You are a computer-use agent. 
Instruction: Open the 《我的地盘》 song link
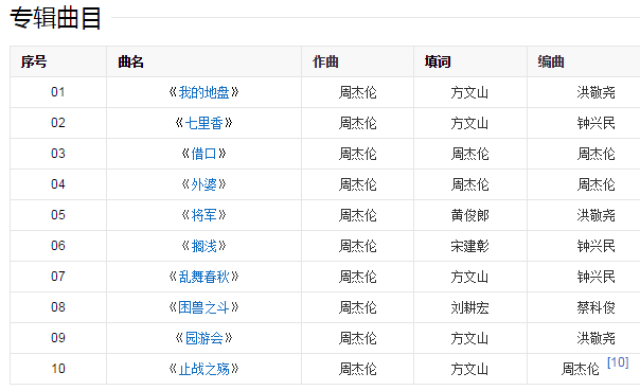point(204,93)
